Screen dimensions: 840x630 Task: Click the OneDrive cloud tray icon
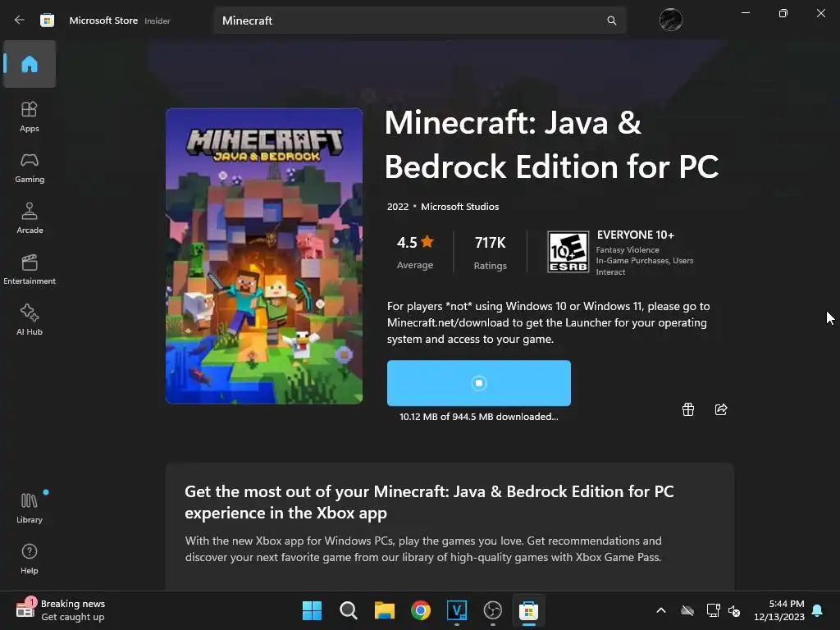click(x=687, y=610)
